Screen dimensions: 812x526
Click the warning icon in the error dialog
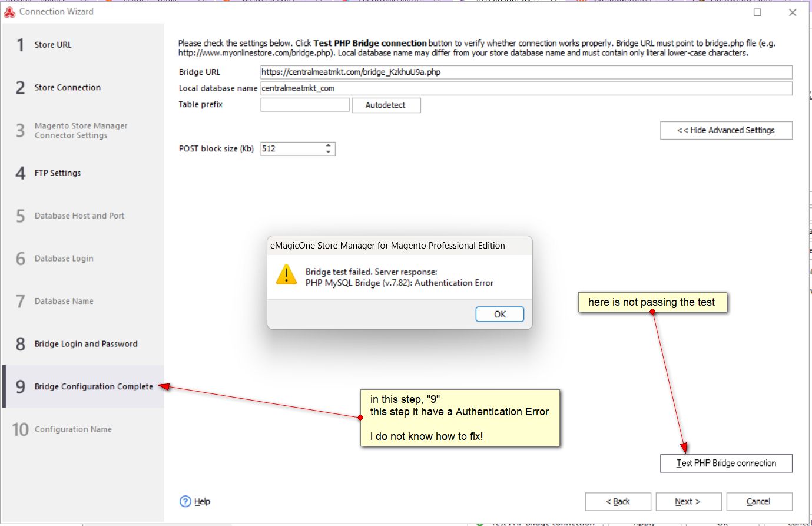287,275
